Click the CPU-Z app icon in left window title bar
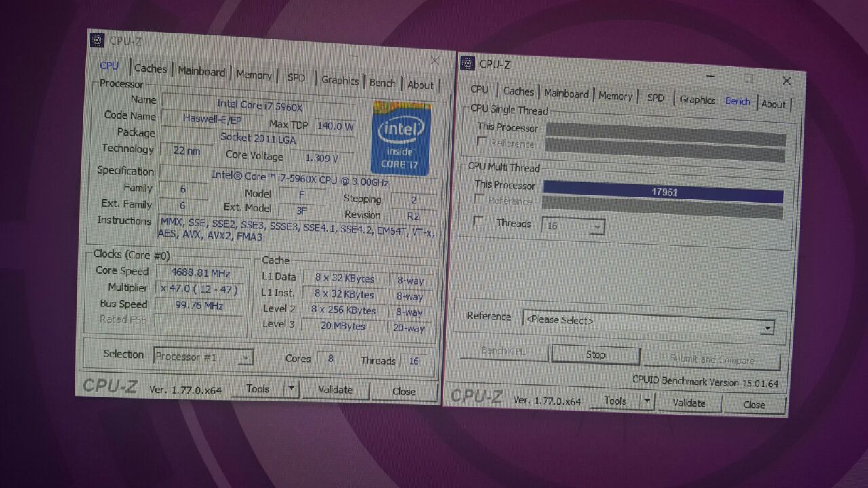 98,40
